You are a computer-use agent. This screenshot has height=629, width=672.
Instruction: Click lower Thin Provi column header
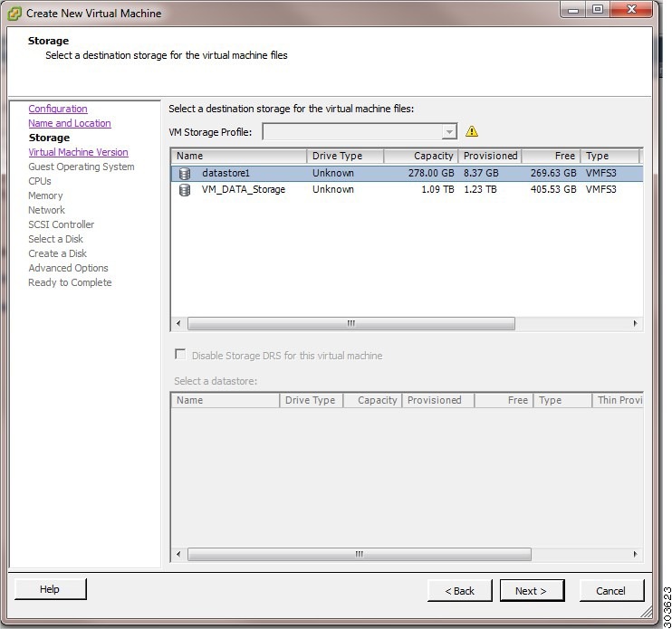(618, 400)
